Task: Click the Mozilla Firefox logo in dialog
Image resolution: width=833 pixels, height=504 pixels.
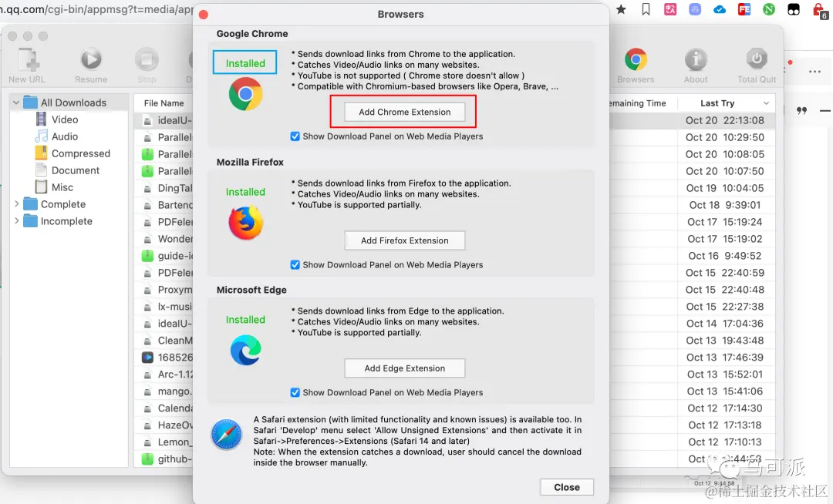Action: click(245, 222)
